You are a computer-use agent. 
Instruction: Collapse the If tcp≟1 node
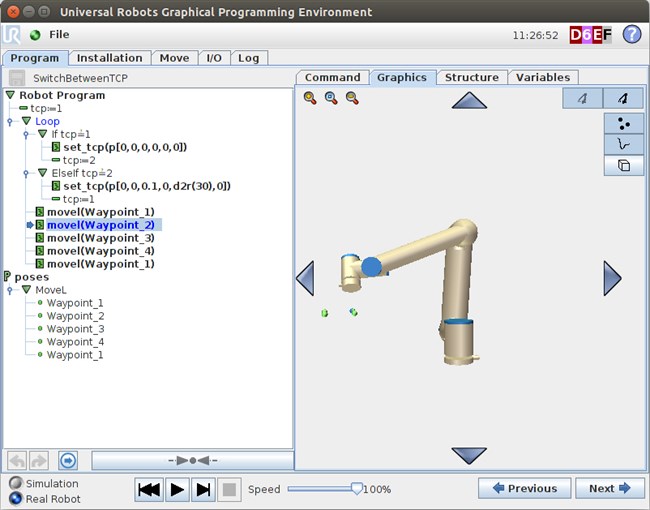[42, 134]
